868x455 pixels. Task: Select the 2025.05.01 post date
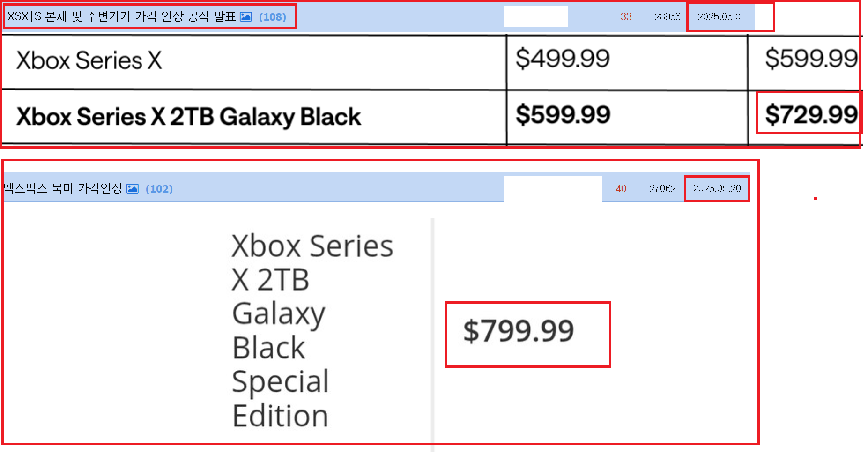click(x=721, y=16)
